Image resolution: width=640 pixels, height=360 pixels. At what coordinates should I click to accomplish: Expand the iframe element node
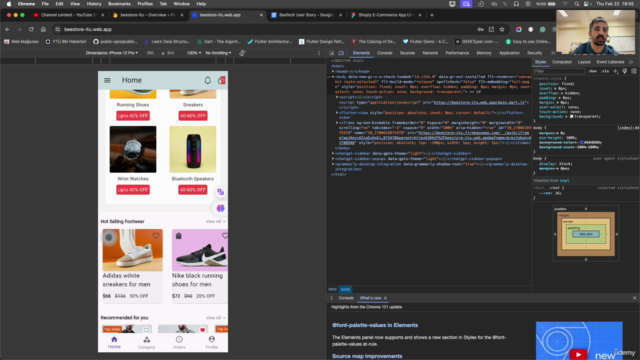(337, 123)
